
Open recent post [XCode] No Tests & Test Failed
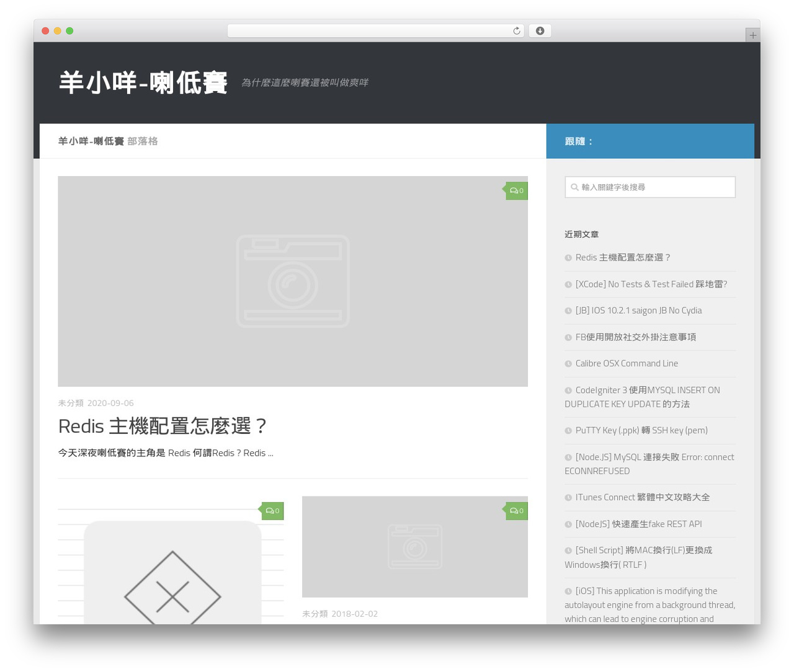pos(651,285)
